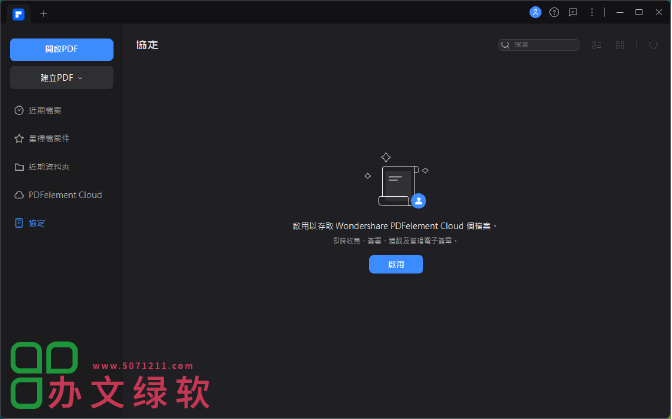Screen dimensions: 672x419
Task: Maximize the PDFelement window
Action: [x=639, y=12]
